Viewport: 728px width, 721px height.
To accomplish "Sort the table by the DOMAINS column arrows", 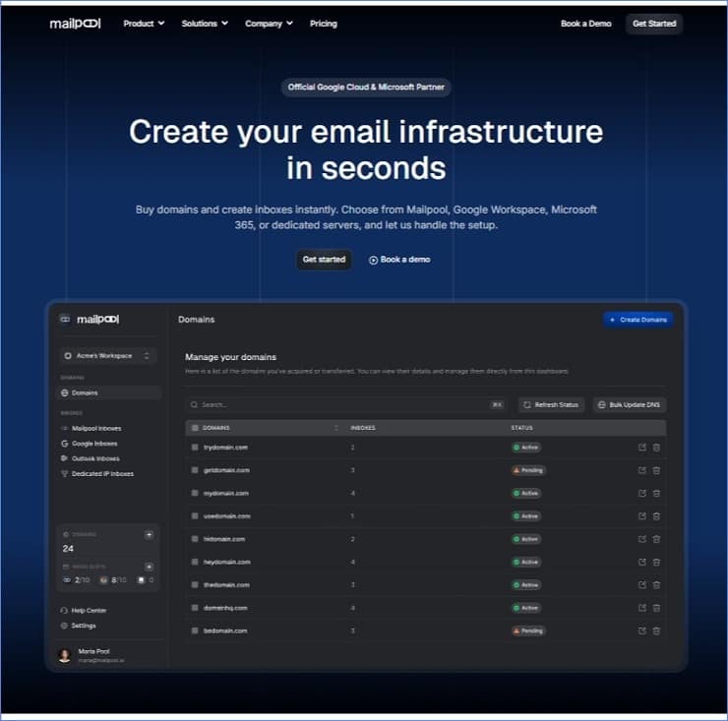I will [336, 428].
